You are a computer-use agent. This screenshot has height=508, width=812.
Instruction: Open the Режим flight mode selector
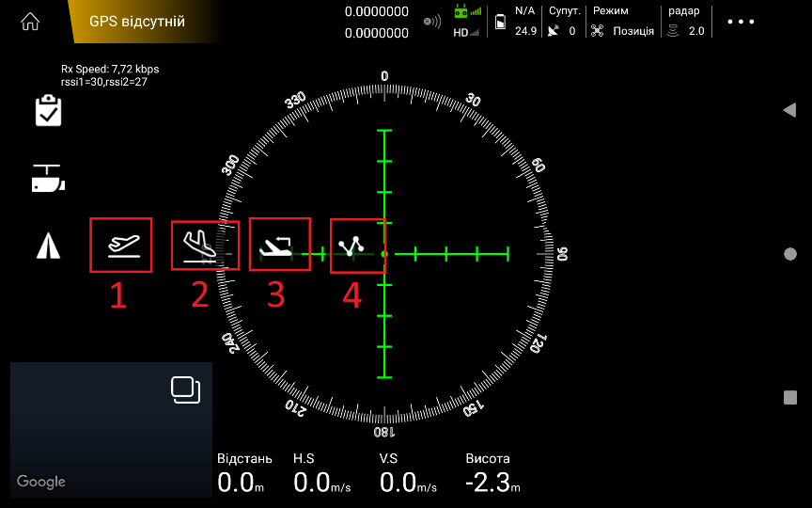[x=622, y=22]
